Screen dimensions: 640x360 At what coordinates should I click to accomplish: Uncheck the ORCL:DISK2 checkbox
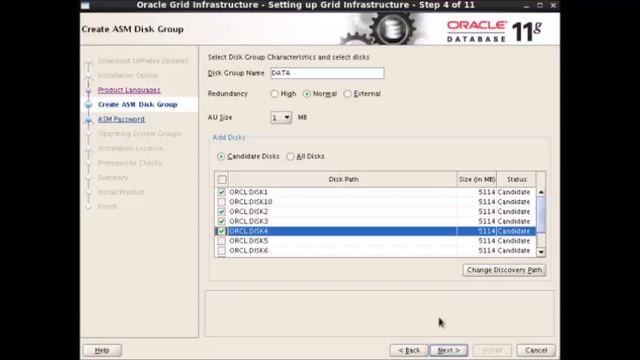pyautogui.click(x=222, y=211)
